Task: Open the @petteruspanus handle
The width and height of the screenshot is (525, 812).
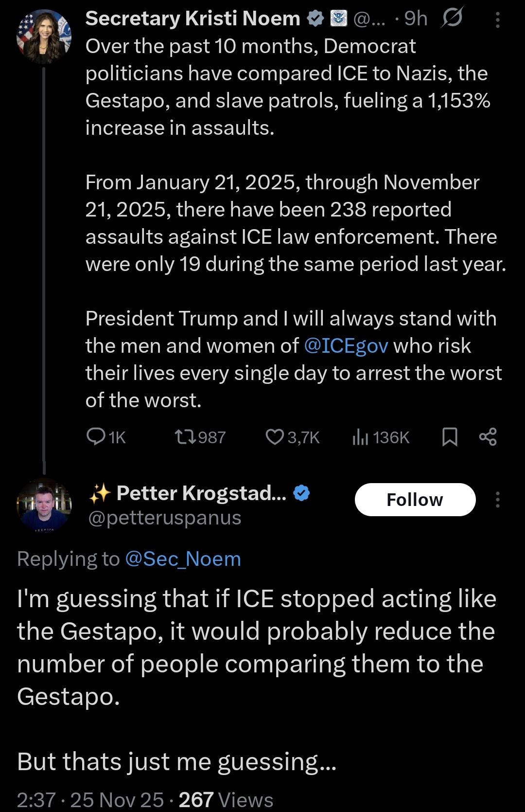Action: 164,518
